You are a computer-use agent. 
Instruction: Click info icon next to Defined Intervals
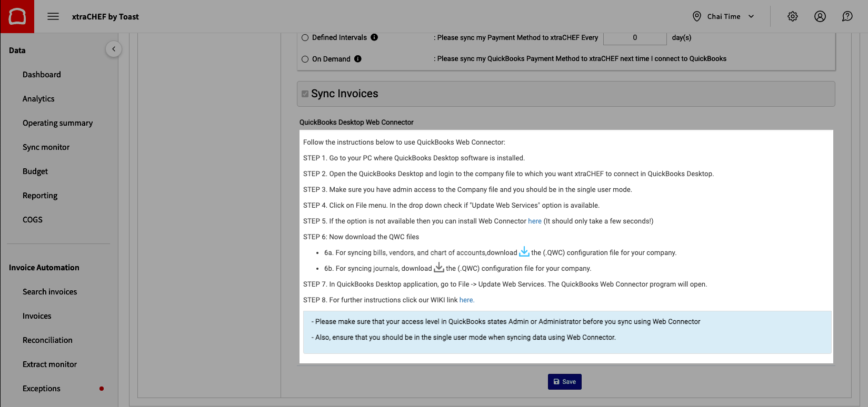pyautogui.click(x=374, y=37)
